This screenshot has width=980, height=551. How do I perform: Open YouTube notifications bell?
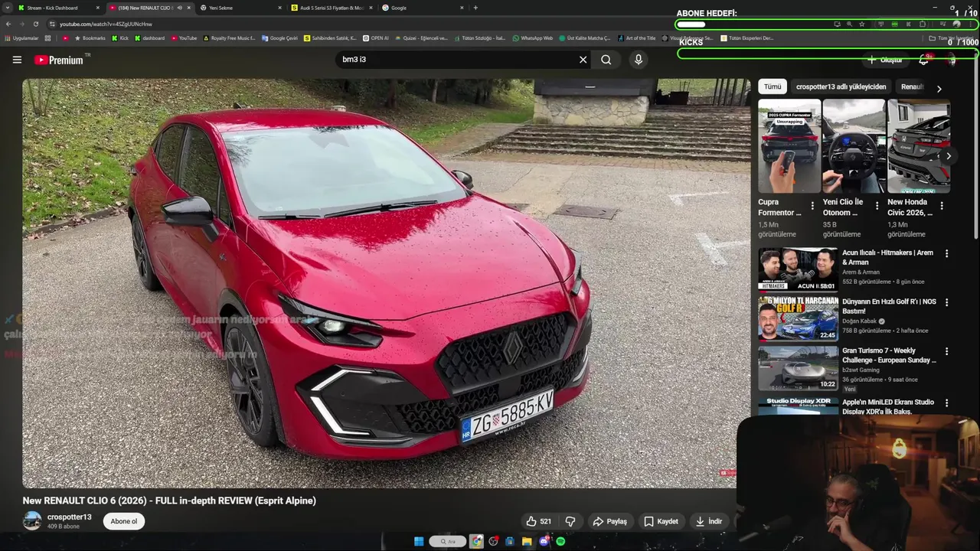click(x=923, y=60)
